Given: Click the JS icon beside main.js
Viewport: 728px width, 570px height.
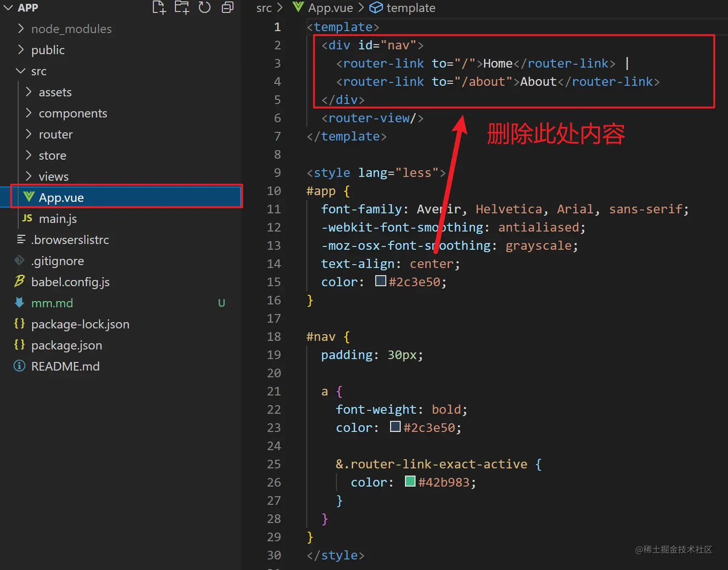Looking at the screenshot, I should (27, 218).
